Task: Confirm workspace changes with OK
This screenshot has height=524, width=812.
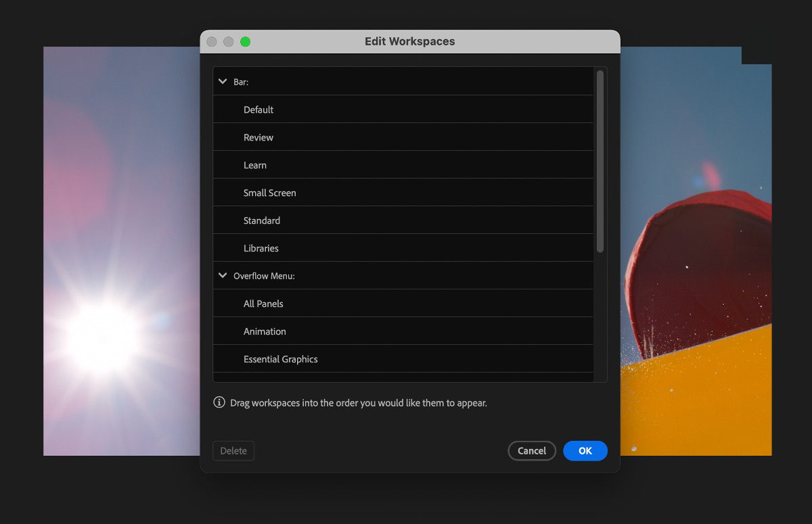Action: coord(585,450)
